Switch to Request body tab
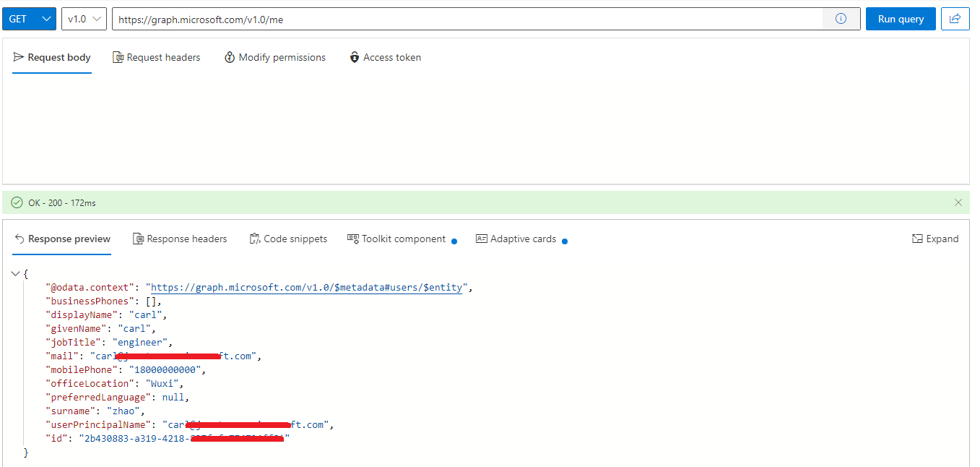980x467 pixels. (52, 57)
